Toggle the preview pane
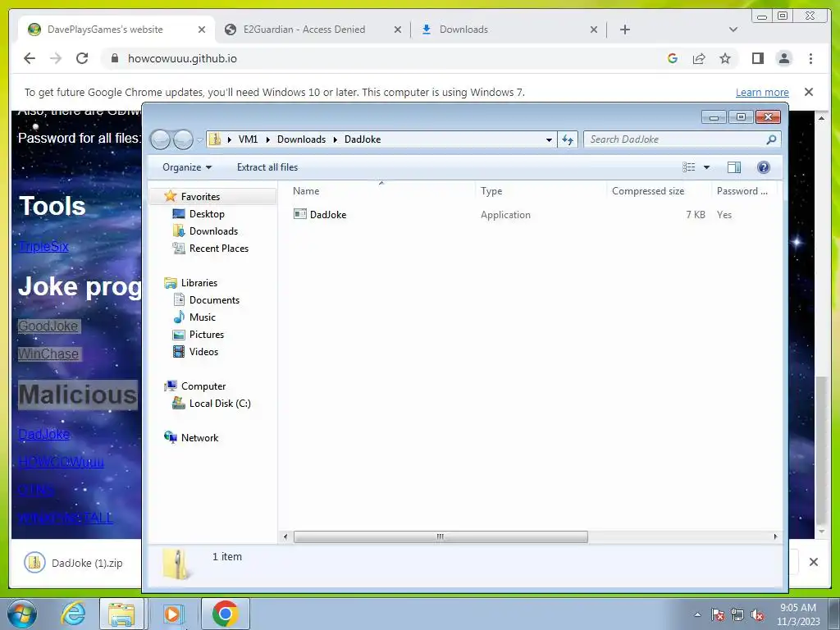840x630 pixels. [x=734, y=167]
